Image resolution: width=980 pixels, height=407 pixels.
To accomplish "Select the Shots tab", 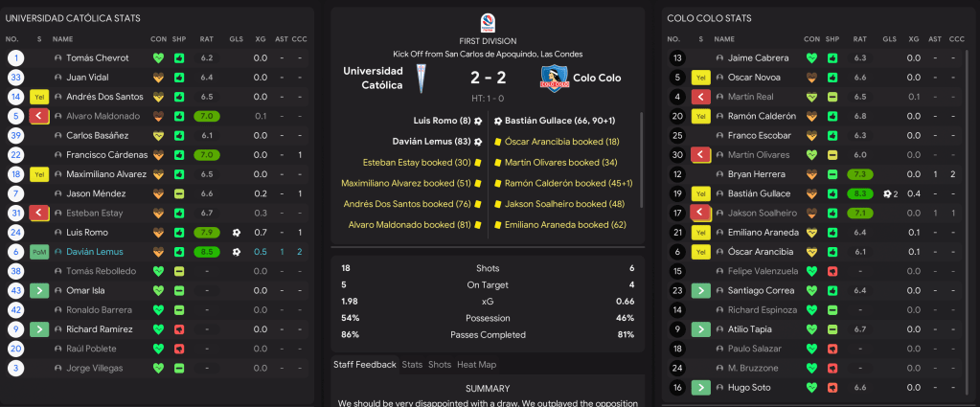I will coord(440,365).
